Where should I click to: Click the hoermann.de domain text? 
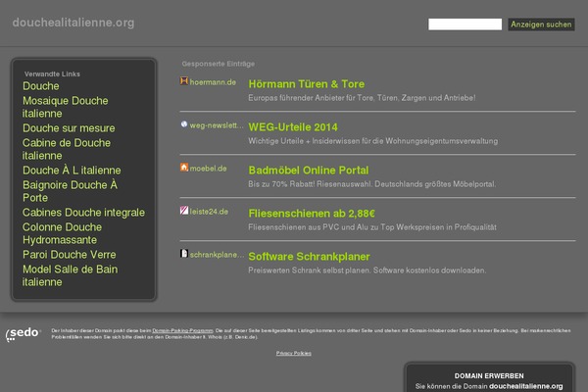213,82
